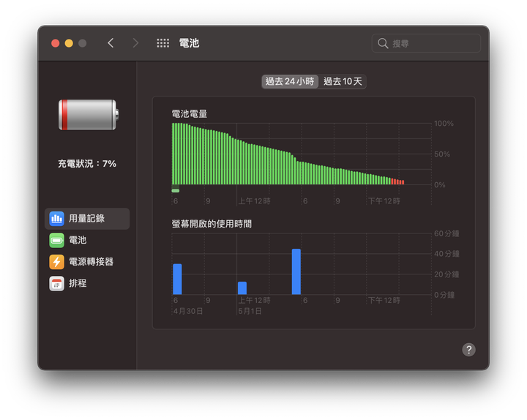527x420 pixels.
Task: Minimize window with yellow button
Action: [69, 43]
